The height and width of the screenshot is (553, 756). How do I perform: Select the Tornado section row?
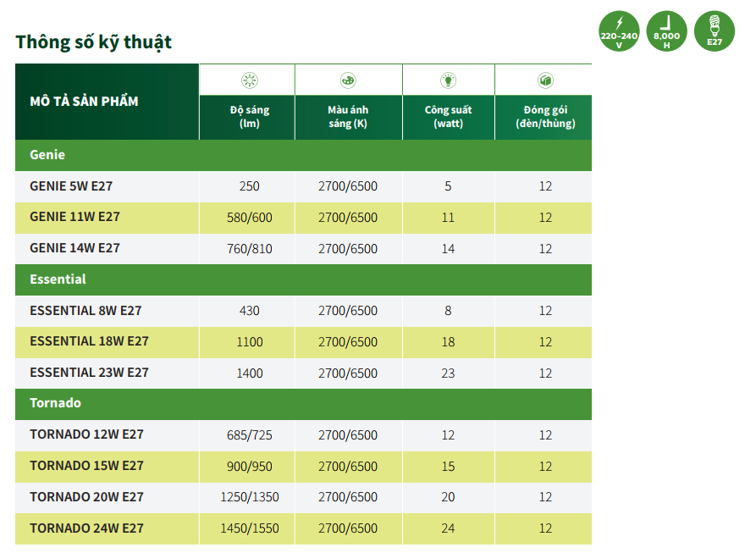pos(303,404)
